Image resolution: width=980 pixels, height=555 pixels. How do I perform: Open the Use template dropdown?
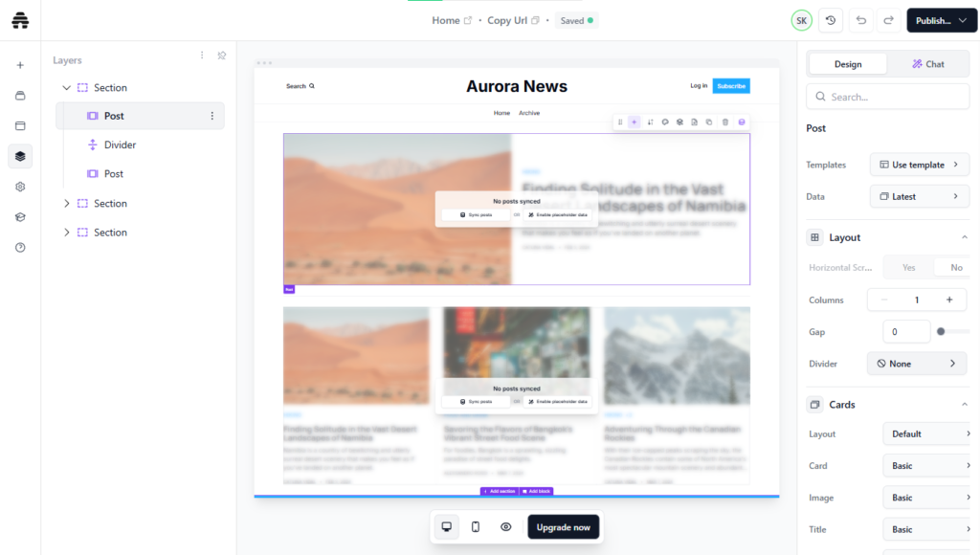click(920, 165)
